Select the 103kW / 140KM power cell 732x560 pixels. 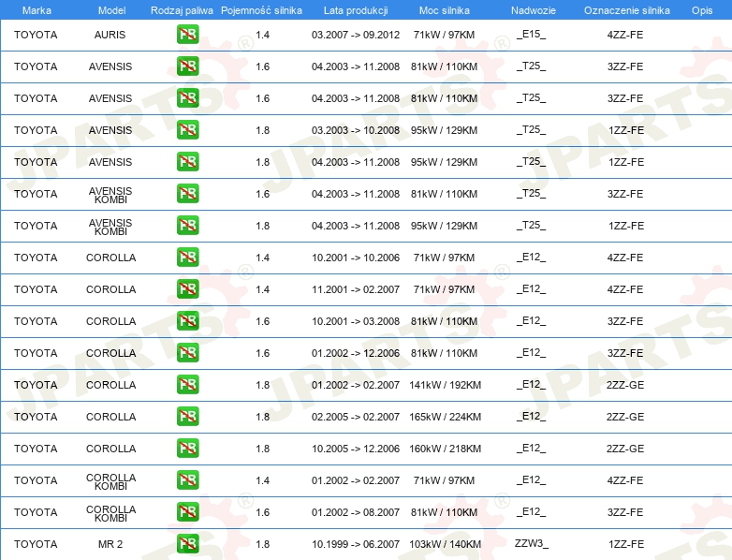pos(445,544)
